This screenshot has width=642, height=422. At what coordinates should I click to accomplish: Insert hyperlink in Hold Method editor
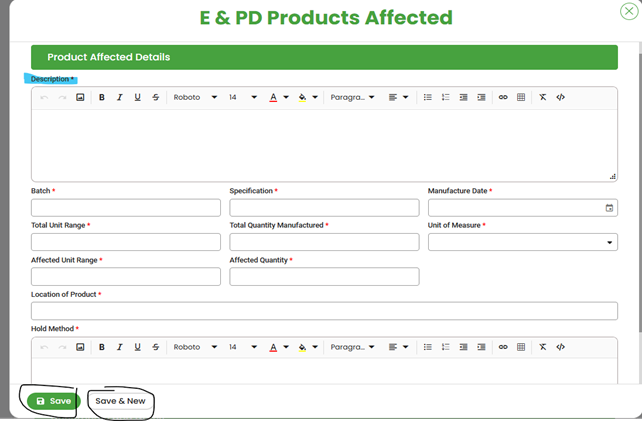[x=503, y=347]
